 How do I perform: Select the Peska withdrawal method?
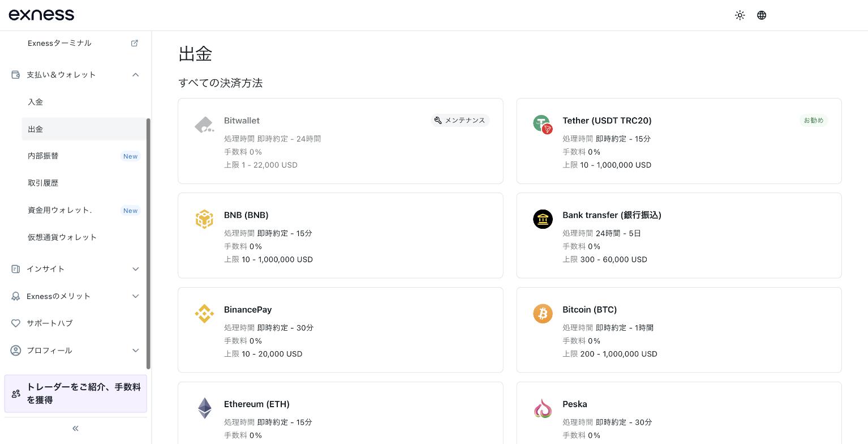679,413
